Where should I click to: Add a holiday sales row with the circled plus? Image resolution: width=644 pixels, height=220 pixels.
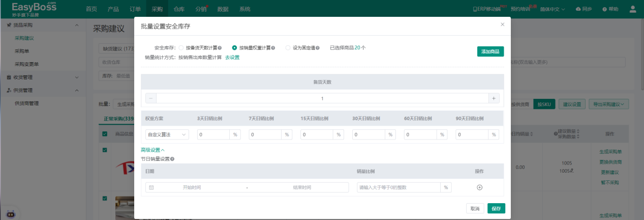pos(479,187)
